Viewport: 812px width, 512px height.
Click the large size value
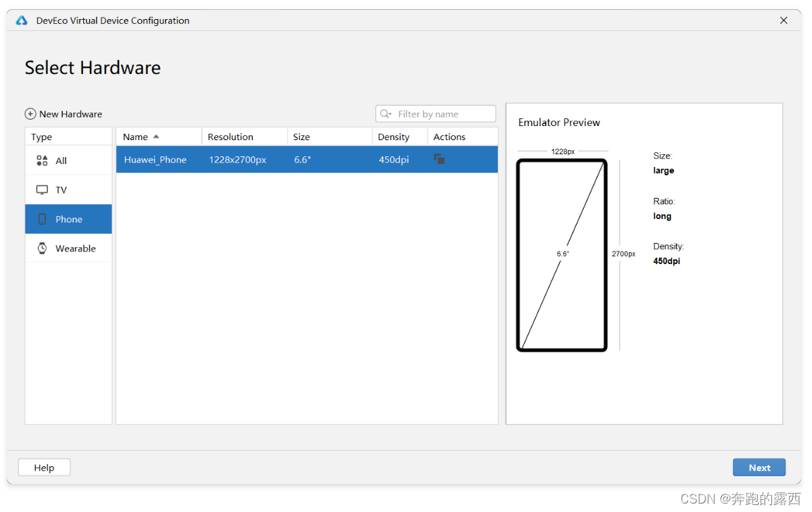point(663,170)
